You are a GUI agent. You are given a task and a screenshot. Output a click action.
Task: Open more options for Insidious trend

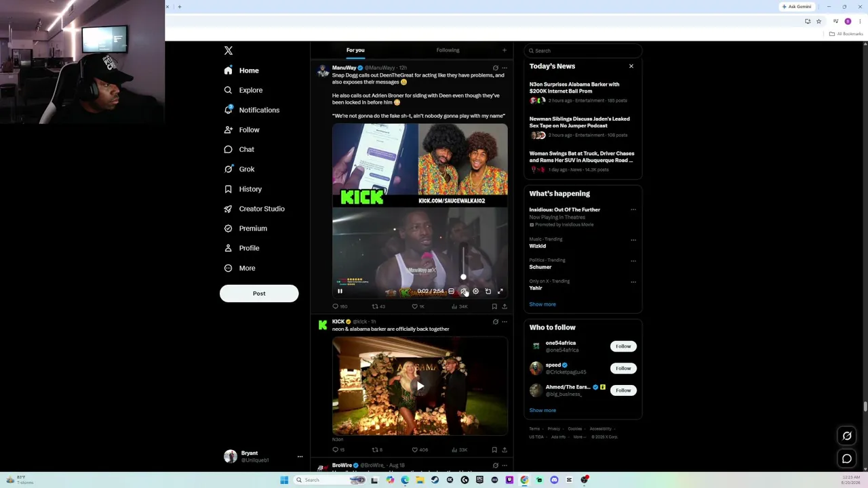coord(633,210)
